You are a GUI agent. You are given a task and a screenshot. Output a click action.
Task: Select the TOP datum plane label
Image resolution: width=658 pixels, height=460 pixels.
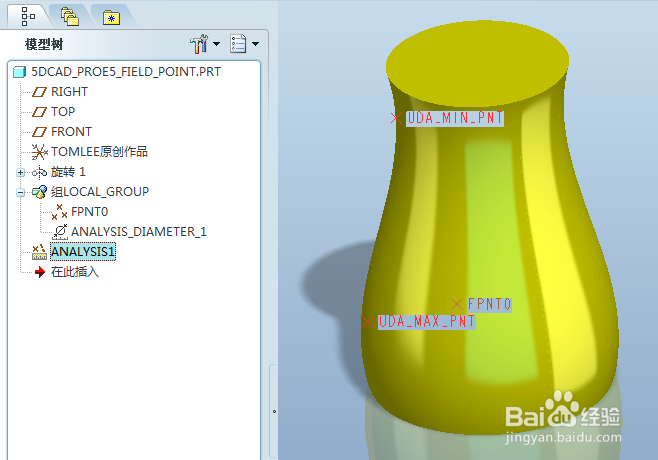63,112
